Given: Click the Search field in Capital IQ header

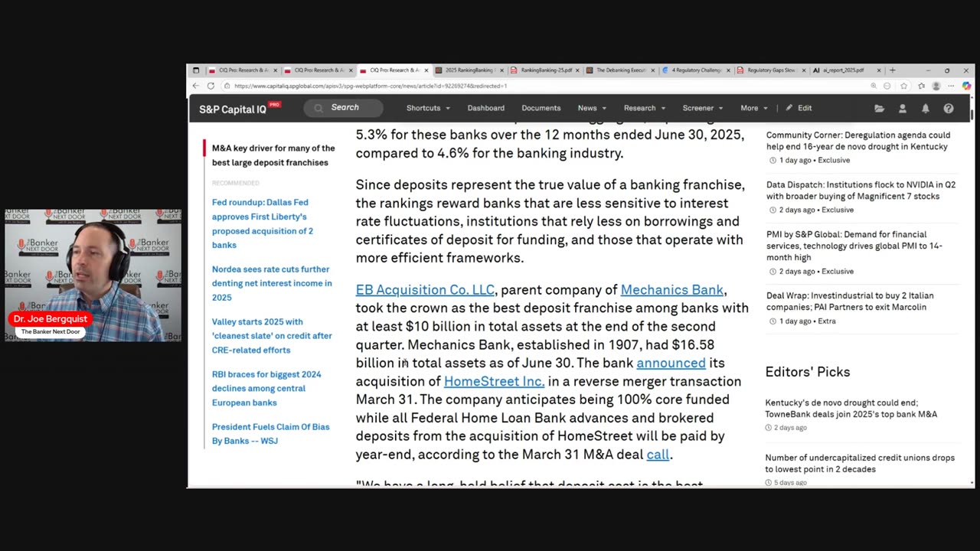Looking at the screenshot, I should [x=344, y=108].
